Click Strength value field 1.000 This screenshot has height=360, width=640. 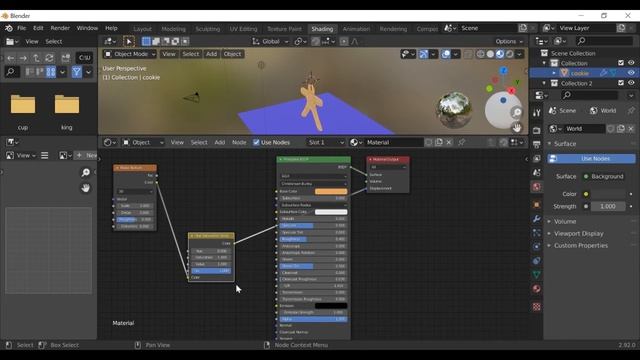[x=608, y=207]
